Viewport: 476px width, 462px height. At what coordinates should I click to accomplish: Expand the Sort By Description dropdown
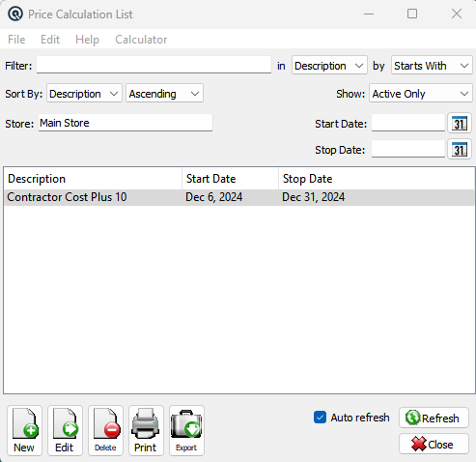[84, 94]
